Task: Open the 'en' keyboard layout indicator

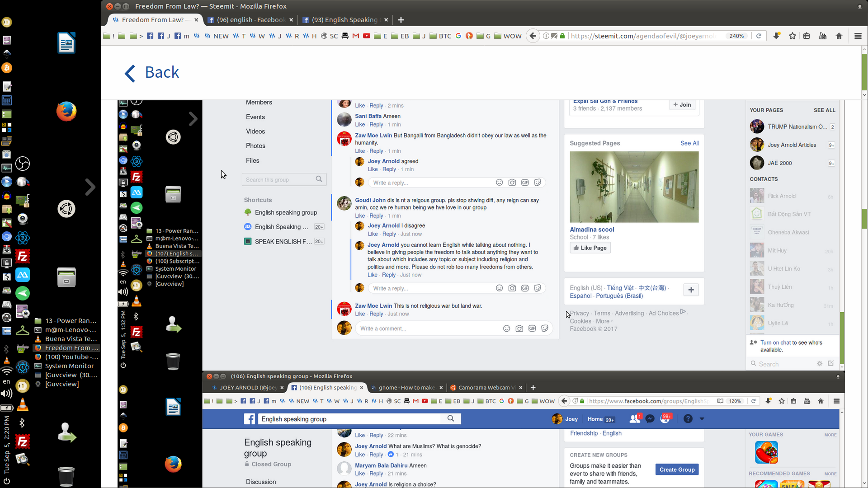Action: [x=6, y=382]
